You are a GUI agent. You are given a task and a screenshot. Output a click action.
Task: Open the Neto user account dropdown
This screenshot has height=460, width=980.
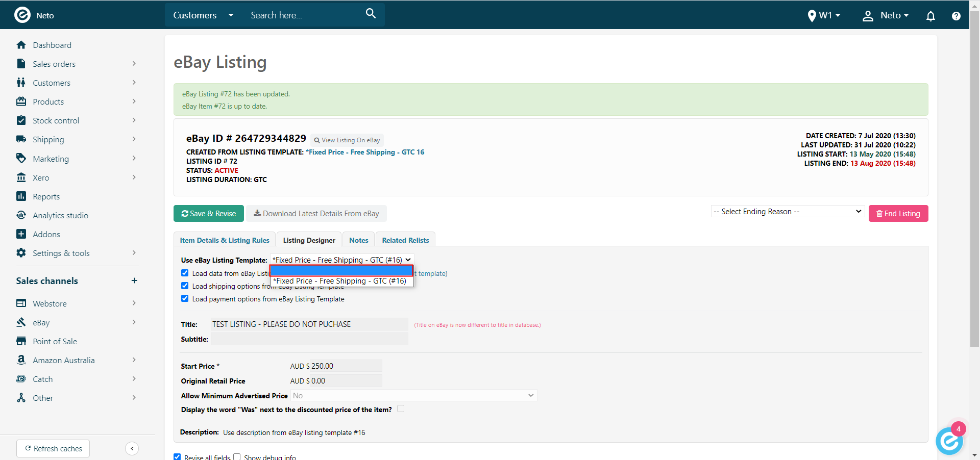(x=886, y=16)
